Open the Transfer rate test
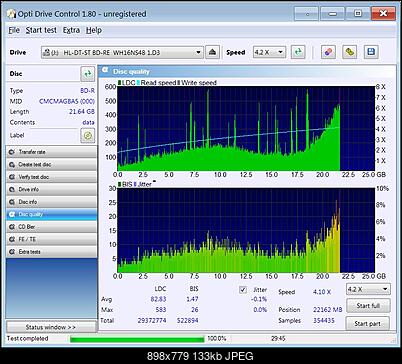Screen dimensions: 402x364 pos(52,152)
